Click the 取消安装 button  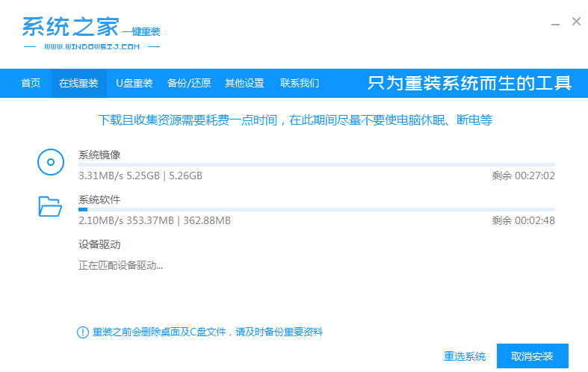533,356
